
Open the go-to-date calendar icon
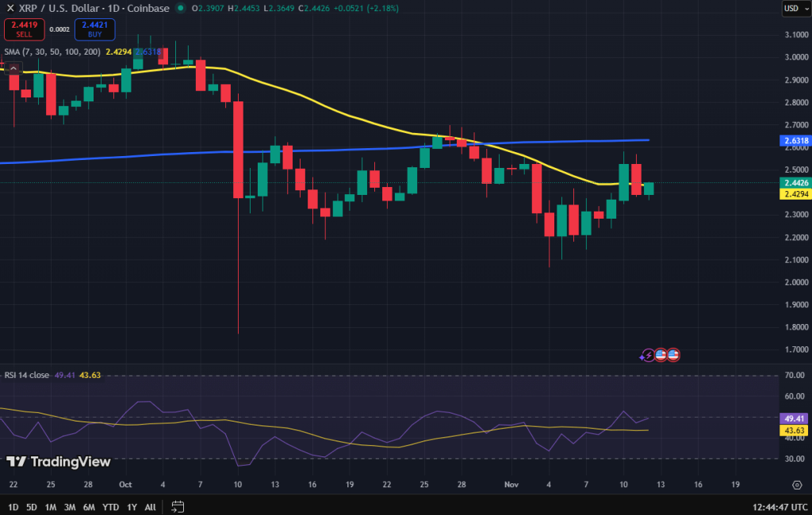click(x=178, y=507)
